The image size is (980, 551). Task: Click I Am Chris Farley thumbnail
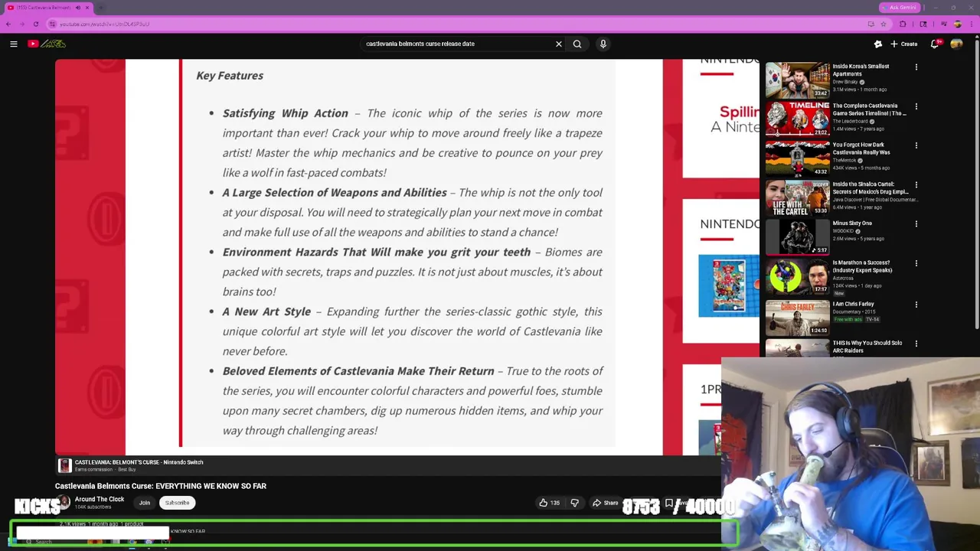(797, 318)
